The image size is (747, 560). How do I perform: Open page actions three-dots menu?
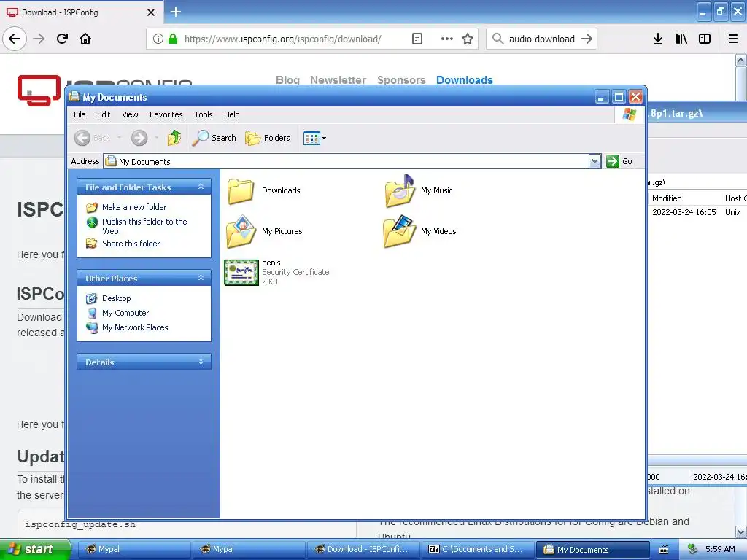(x=447, y=39)
